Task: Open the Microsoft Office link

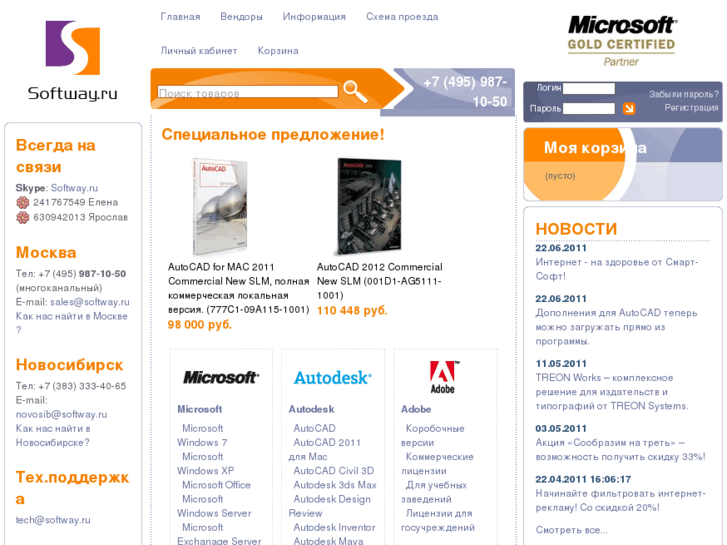Action: 216,485
